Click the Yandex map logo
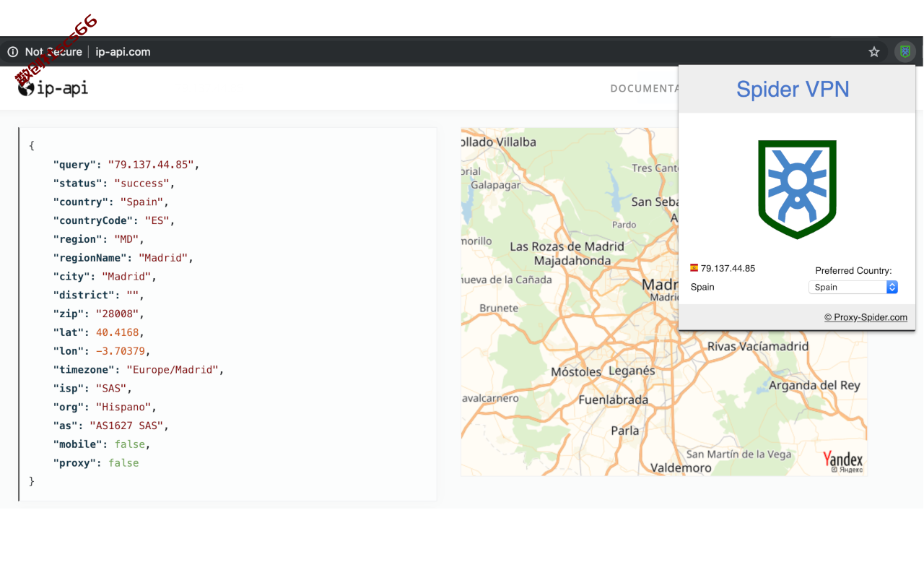The height and width of the screenshot is (578, 924). (842, 460)
